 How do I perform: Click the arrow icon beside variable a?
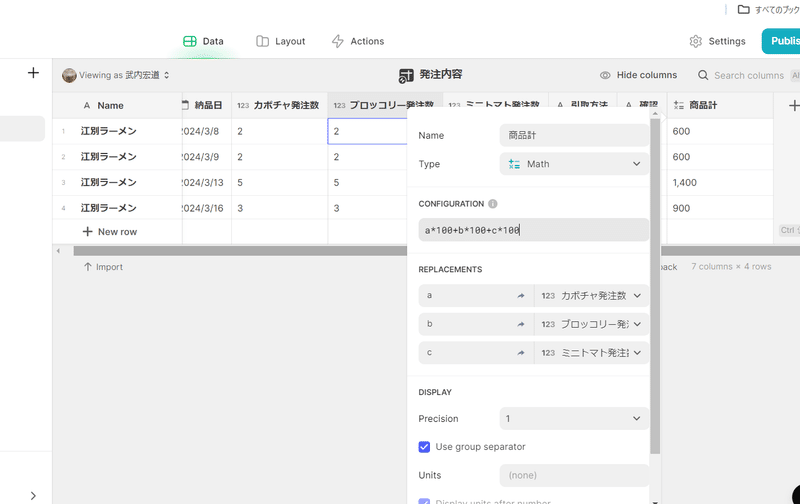520,296
